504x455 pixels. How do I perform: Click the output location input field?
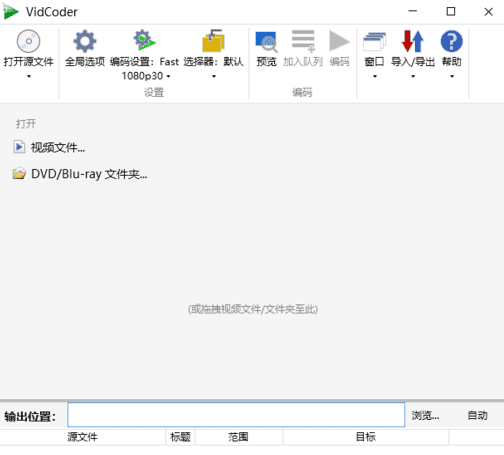pos(236,415)
